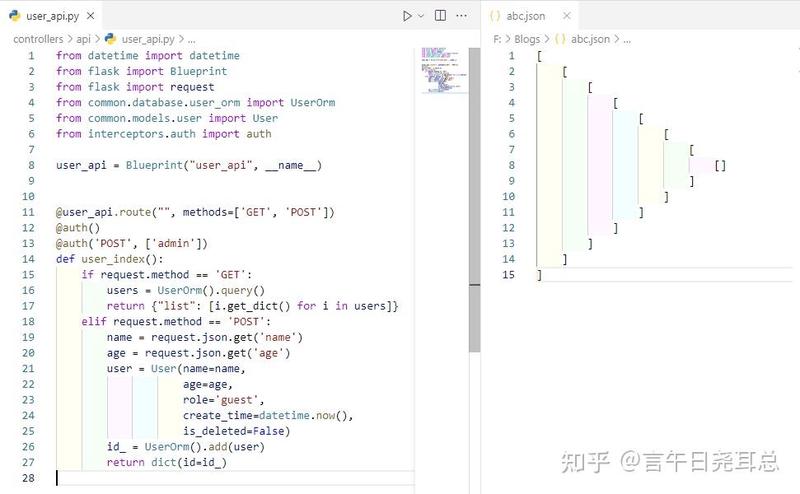Split the editor with split icon
Viewport: 800px width, 494px height.
440,15
